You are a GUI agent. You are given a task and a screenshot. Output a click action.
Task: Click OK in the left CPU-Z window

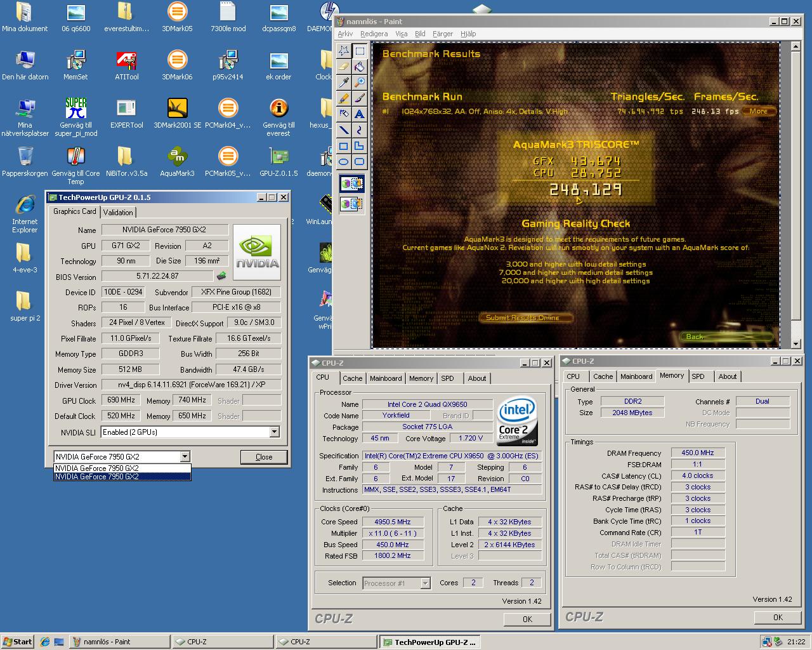(x=527, y=619)
